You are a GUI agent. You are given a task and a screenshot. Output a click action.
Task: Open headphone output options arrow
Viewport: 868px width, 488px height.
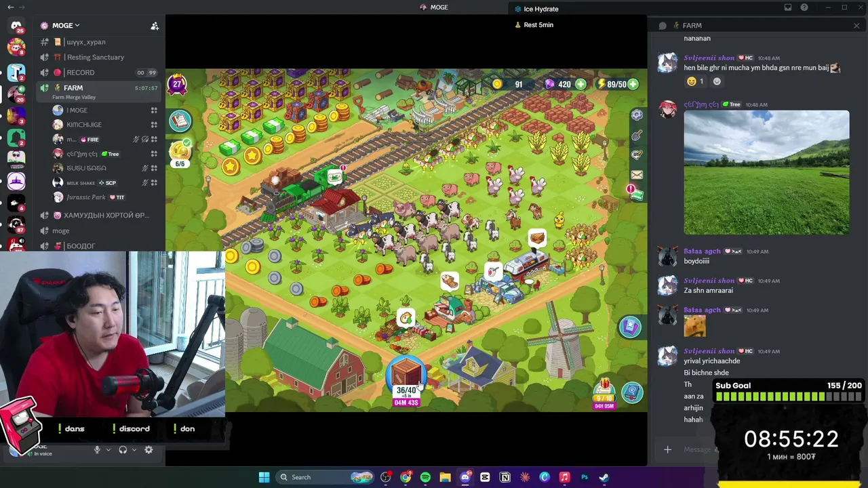(134, 450)
